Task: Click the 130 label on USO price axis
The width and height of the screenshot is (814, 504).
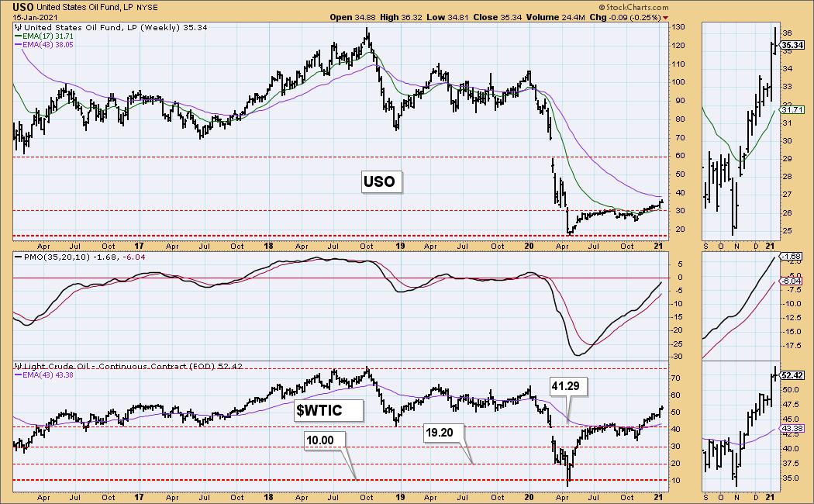Action: point(678,27)
